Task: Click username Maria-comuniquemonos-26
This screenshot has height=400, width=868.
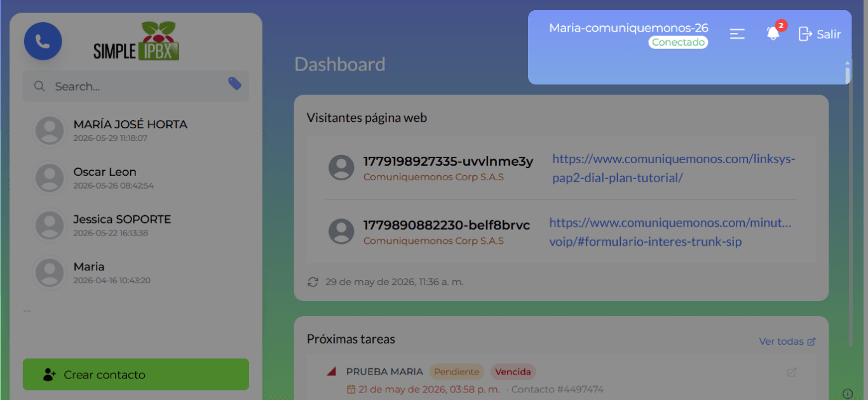Action: pos(628,28)
